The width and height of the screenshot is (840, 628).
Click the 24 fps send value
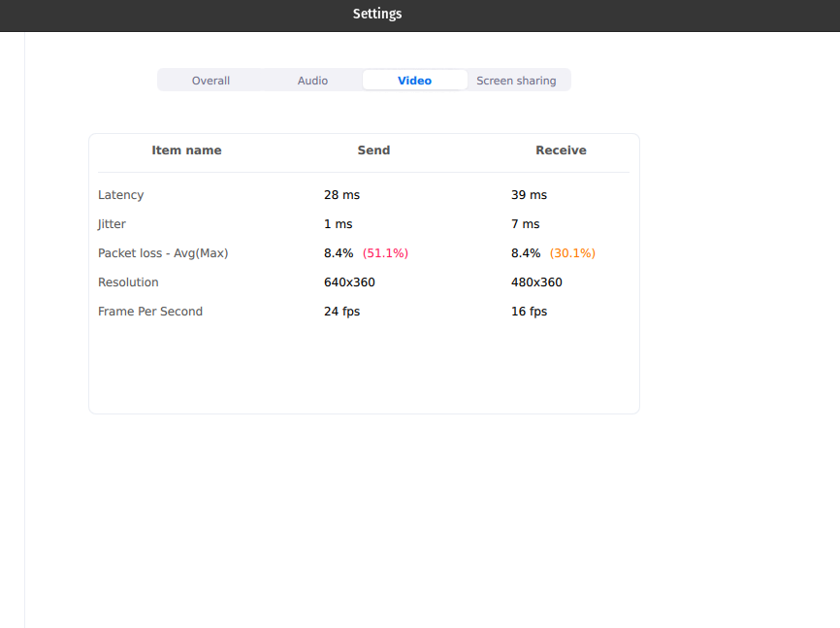[341, 312]
